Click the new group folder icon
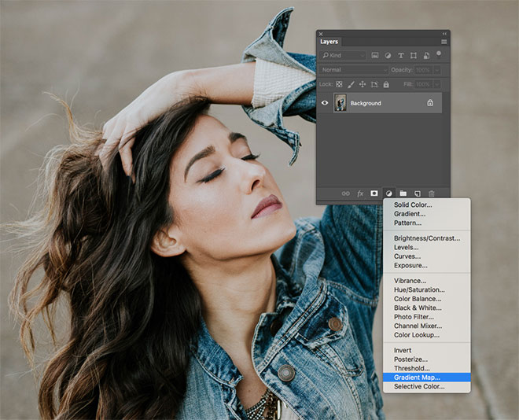The image size is (519, 420). tap(403, 193)
